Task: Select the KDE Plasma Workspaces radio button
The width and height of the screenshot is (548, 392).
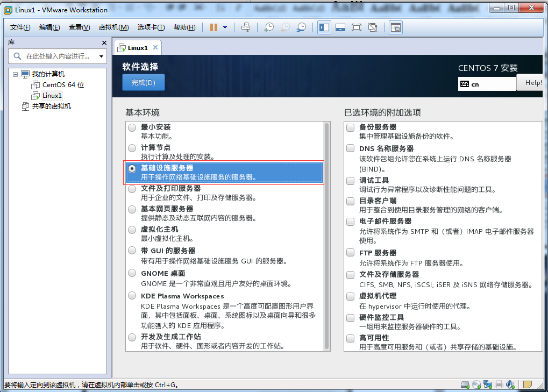Action: 132,296
